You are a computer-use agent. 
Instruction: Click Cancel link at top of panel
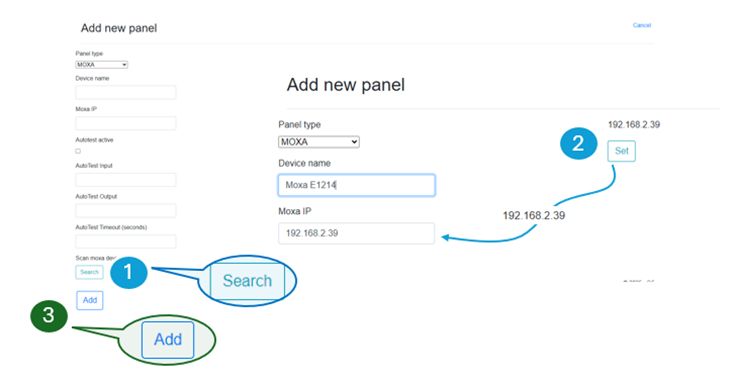point(642,25)
